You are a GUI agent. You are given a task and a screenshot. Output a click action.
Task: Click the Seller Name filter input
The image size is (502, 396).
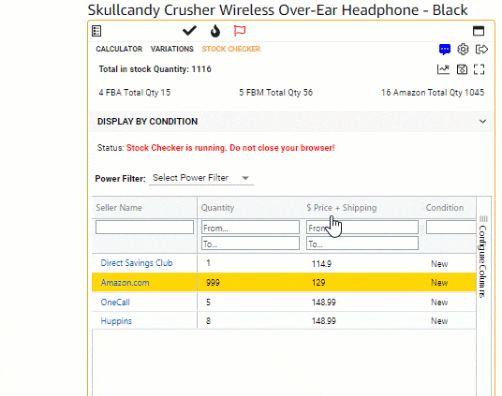click(x=144, y=227)
